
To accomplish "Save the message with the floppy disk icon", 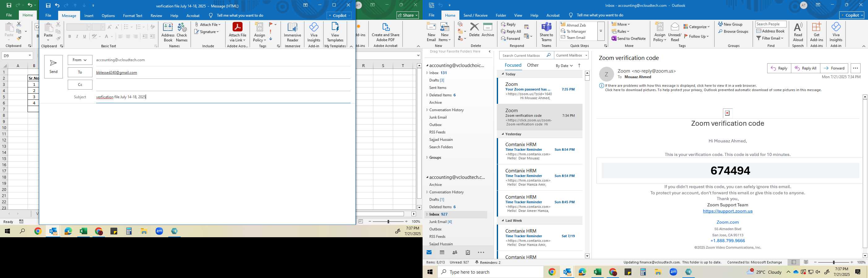I will pyautogui.click(x=48, y=5).
